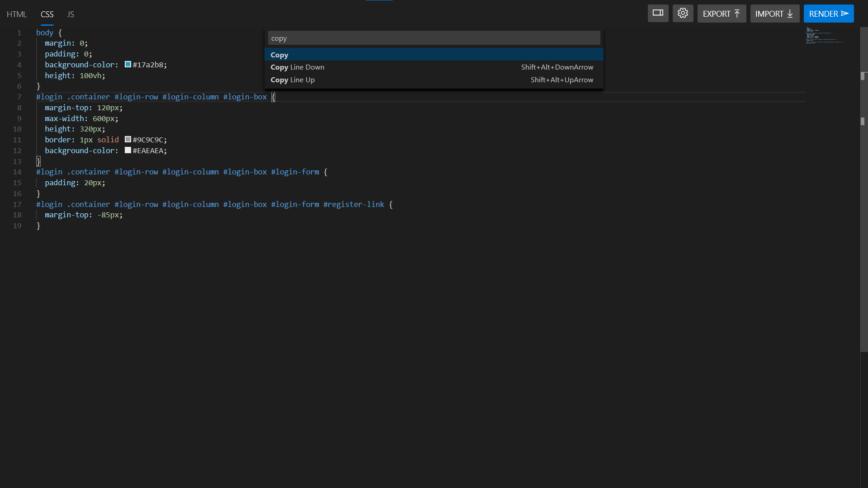Switch to the HTML tab
868x488 pixels.
[x=17, y=14]
